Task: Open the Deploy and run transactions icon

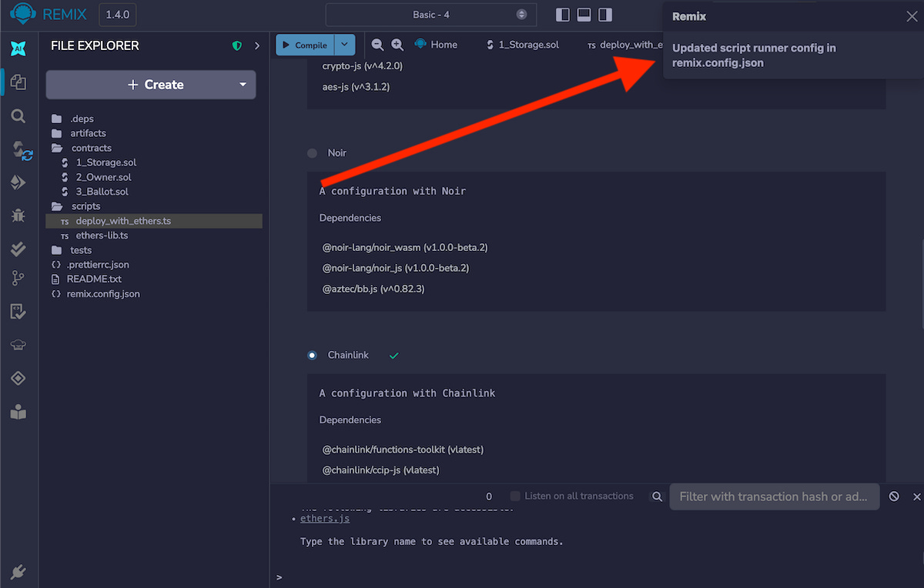Action: coord(18,182)
